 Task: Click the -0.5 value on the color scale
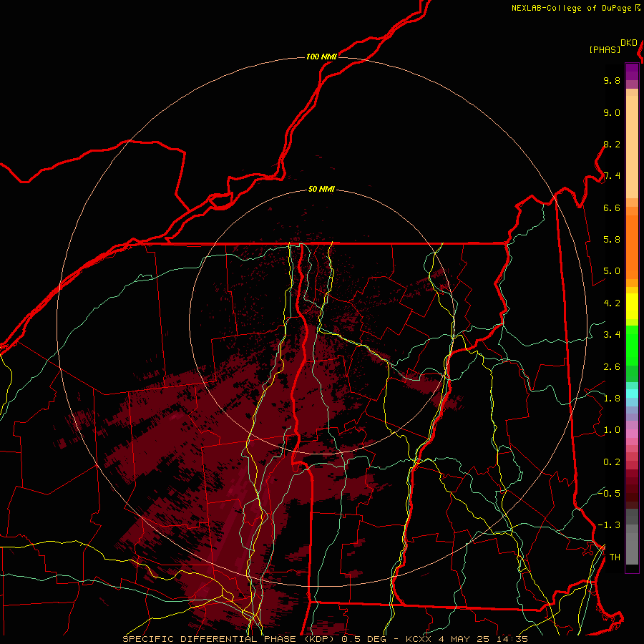609,493
